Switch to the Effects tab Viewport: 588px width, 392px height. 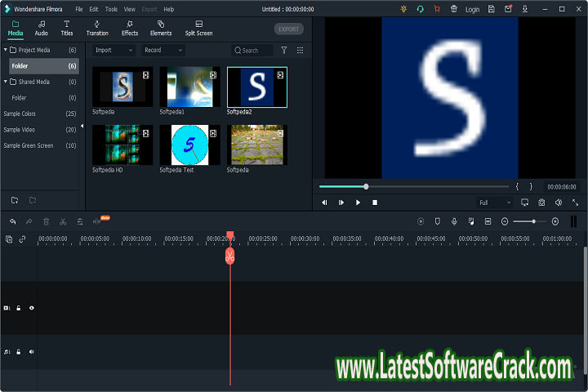pos(130,29)
